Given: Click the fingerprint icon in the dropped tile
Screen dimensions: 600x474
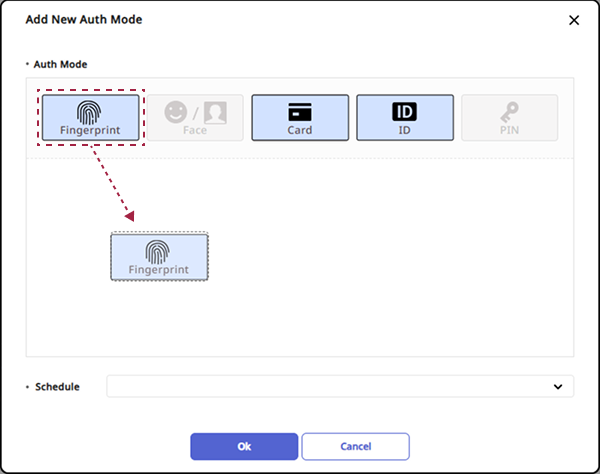Looking at the screenshot, I should (159, 251).
